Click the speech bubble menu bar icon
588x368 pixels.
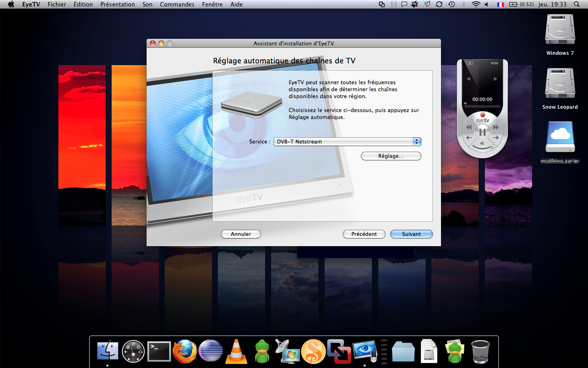tap(404, 4)
